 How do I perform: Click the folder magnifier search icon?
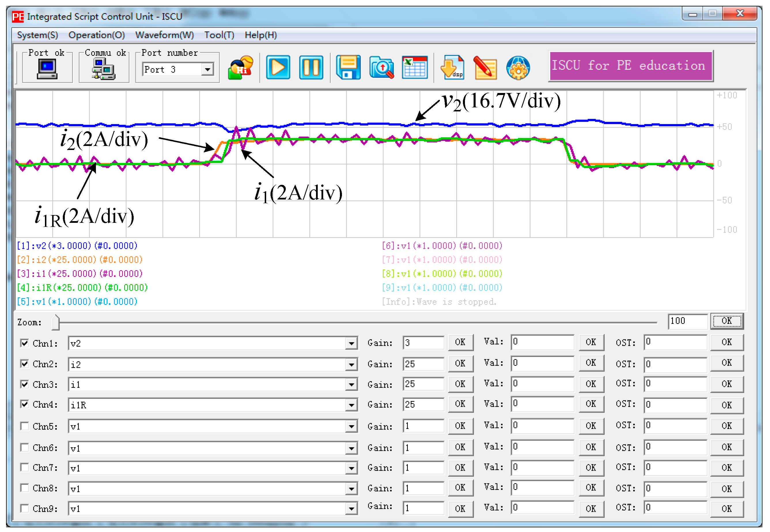(381, 68)
